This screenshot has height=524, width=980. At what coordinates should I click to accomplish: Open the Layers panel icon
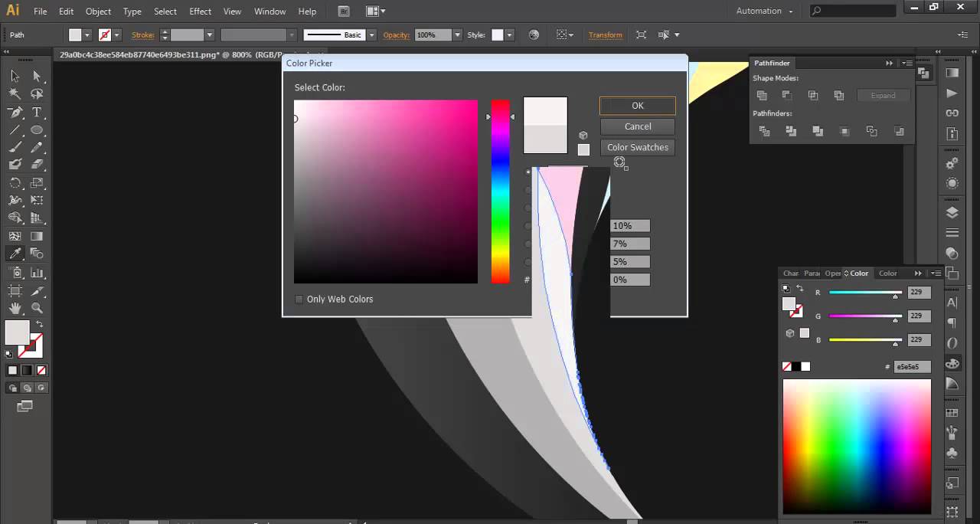click(x=952, y=212)
